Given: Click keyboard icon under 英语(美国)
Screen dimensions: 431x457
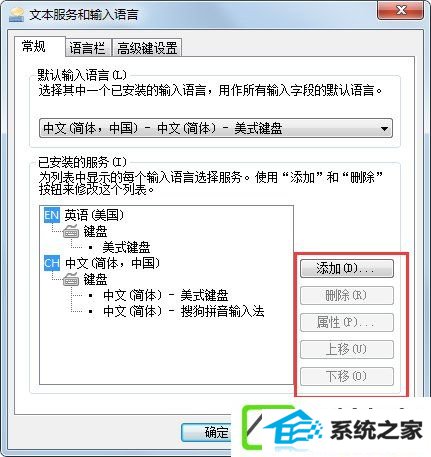Looking at the screenshot, I should click(71, 231).
